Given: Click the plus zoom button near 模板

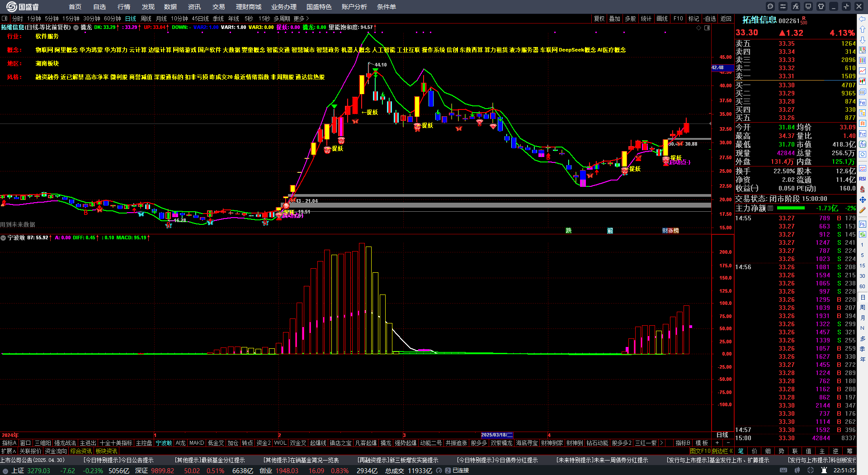Looking at the screenshot, I should click(717, 443).
